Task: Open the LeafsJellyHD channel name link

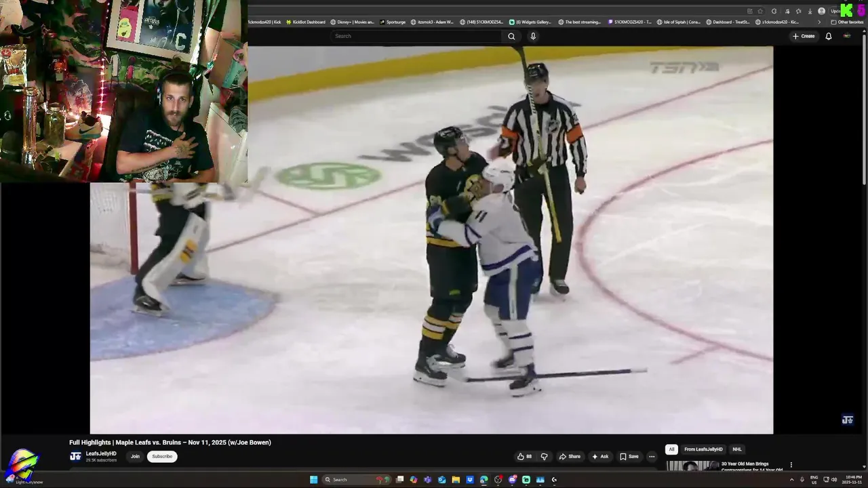Action: coord(101,453)
